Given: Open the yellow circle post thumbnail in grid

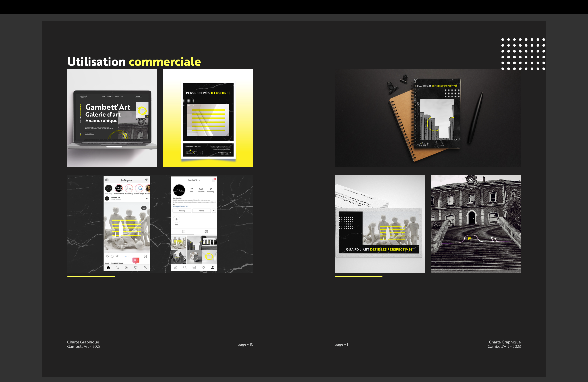Looking at the screenshot, I should click(x=210, y=257).
